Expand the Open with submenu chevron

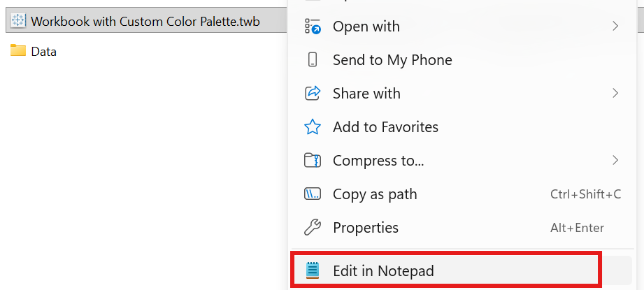[615, 27]
